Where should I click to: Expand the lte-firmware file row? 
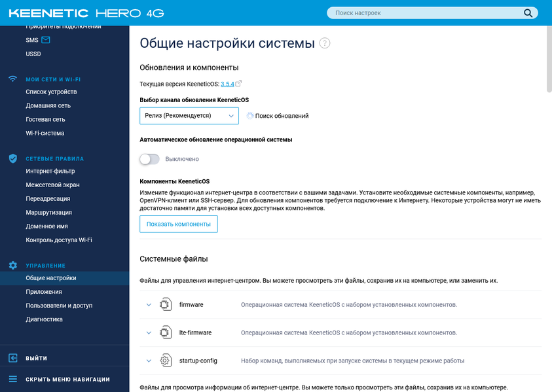point(149,332)
